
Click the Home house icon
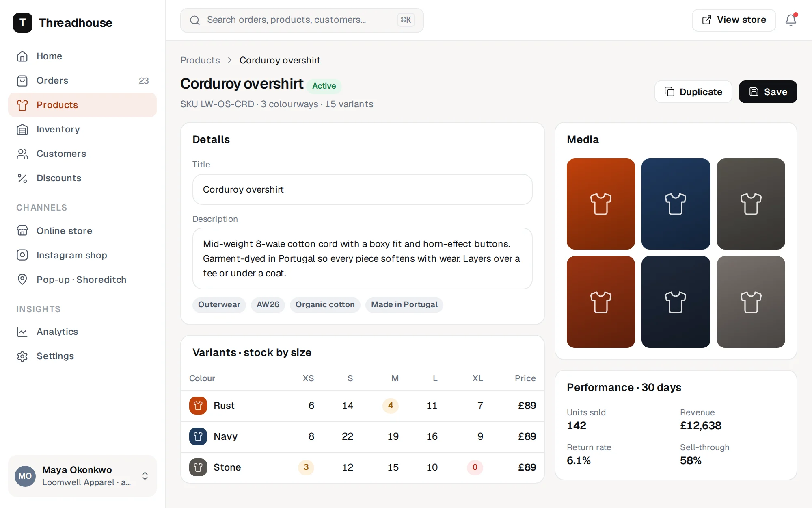[x=22, y=56]
